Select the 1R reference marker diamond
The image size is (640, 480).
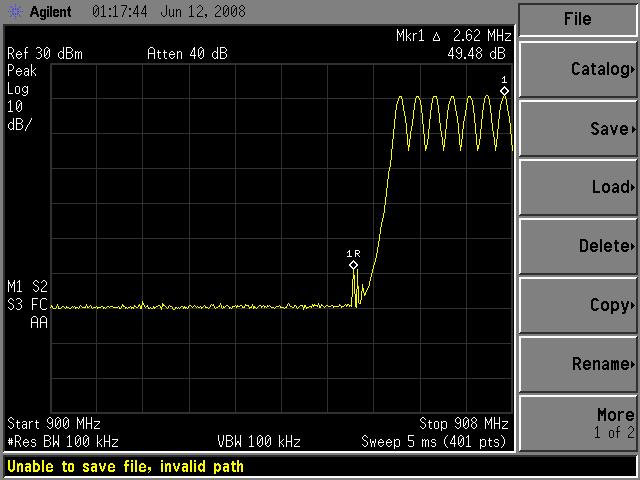pos(353,265)
